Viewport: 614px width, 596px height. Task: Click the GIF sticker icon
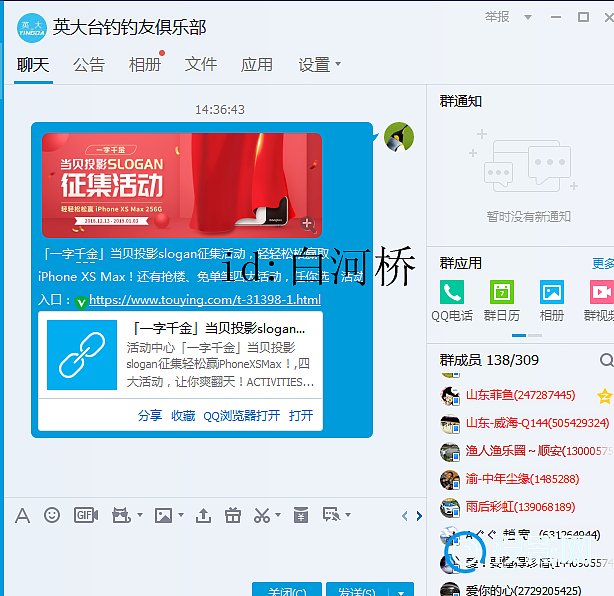86,515
